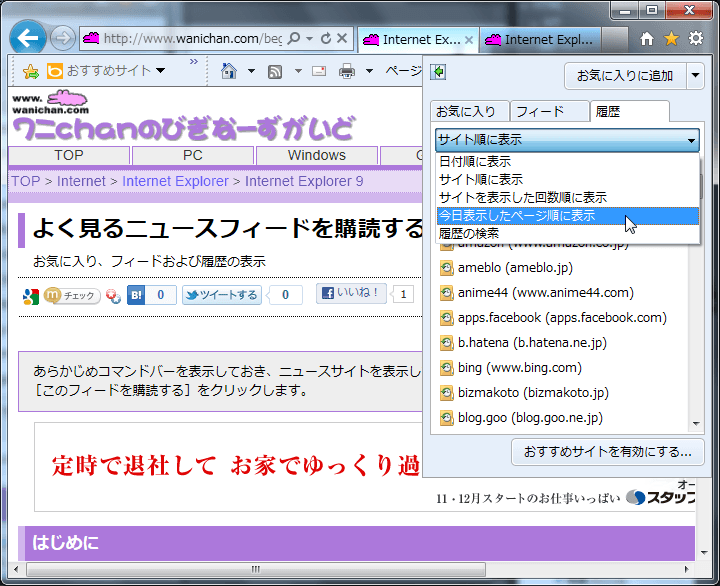Click the address bar URL field
Screen dimensions: 720x586
click(x=193, y=38)
